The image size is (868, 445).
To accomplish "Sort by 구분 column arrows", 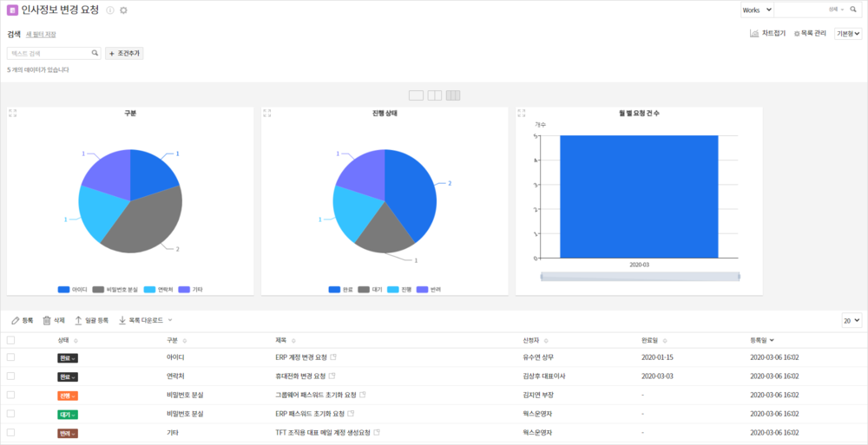I will (x=184, y=340).
